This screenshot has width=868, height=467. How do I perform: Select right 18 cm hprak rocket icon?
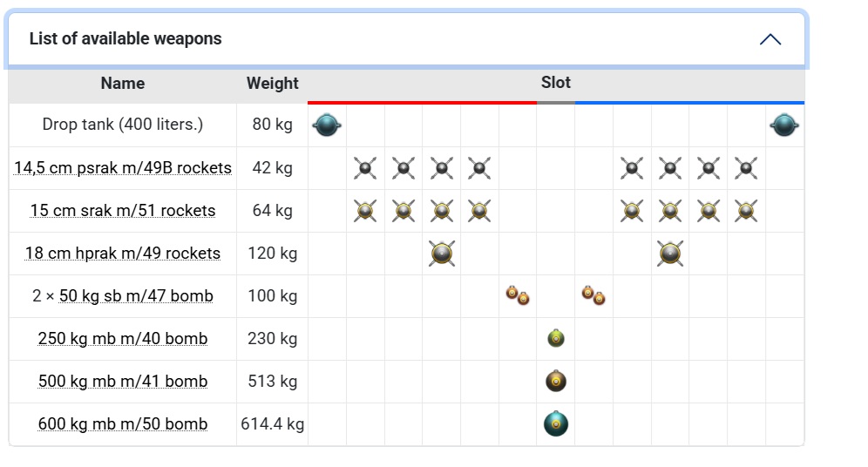(670, 254)
